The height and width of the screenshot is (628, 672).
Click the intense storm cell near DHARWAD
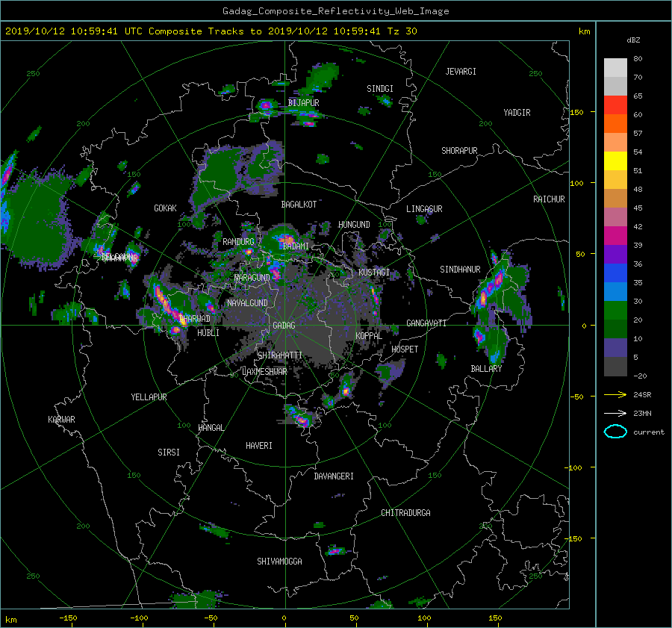coord(169,305)
